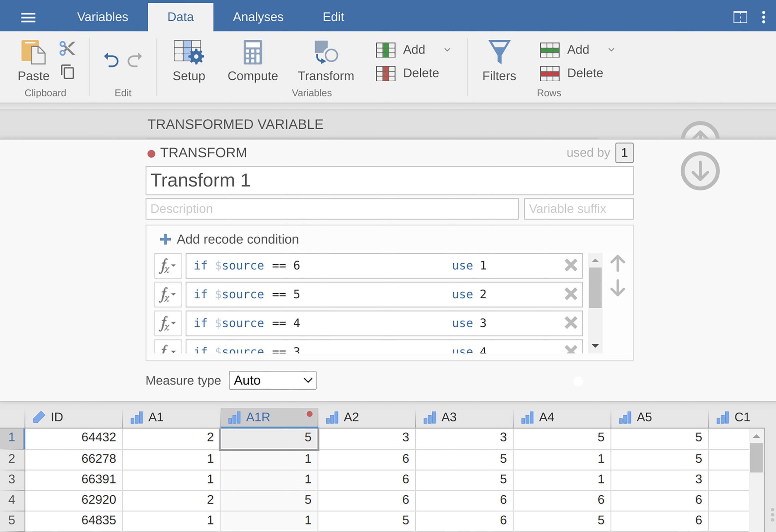Select the A3 column header
This screenshot has height=532, width=776.
(x=464, y=417)
